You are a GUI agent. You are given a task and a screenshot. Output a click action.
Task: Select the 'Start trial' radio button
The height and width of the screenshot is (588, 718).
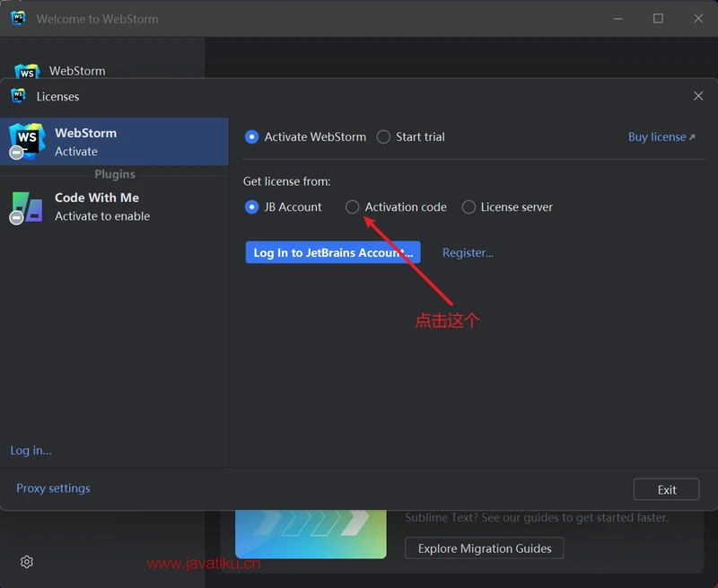coord(383,136)
